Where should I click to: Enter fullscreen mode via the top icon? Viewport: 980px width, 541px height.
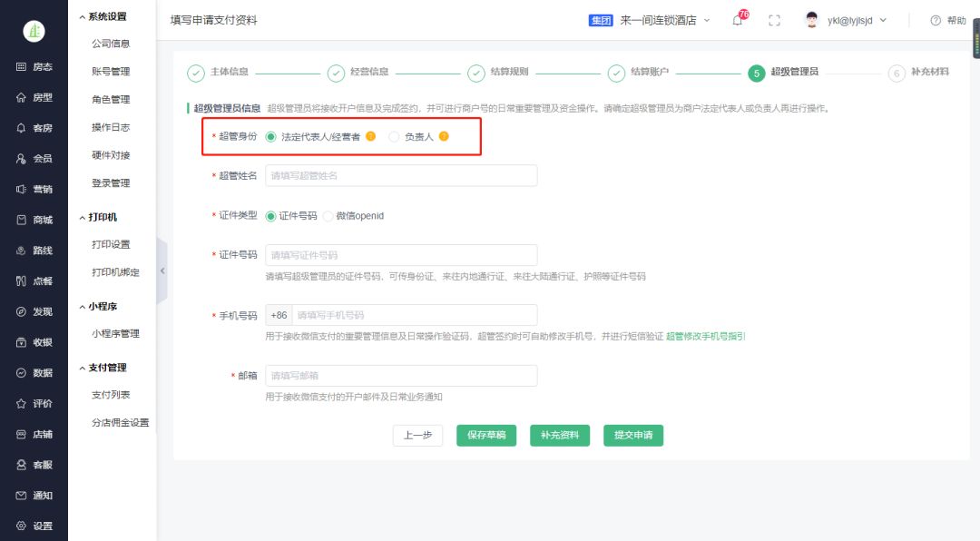click(774, 19)
